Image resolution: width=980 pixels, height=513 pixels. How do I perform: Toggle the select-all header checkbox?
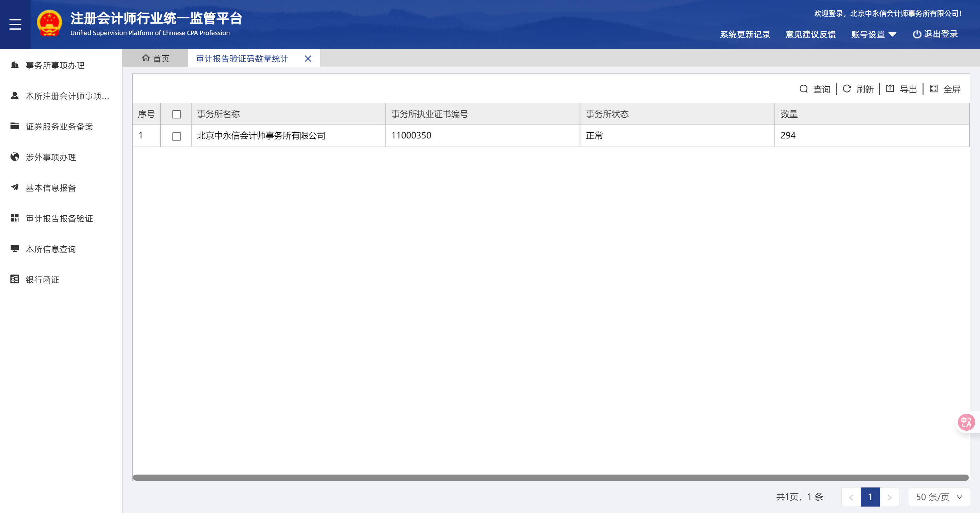(x=176, y=114)
